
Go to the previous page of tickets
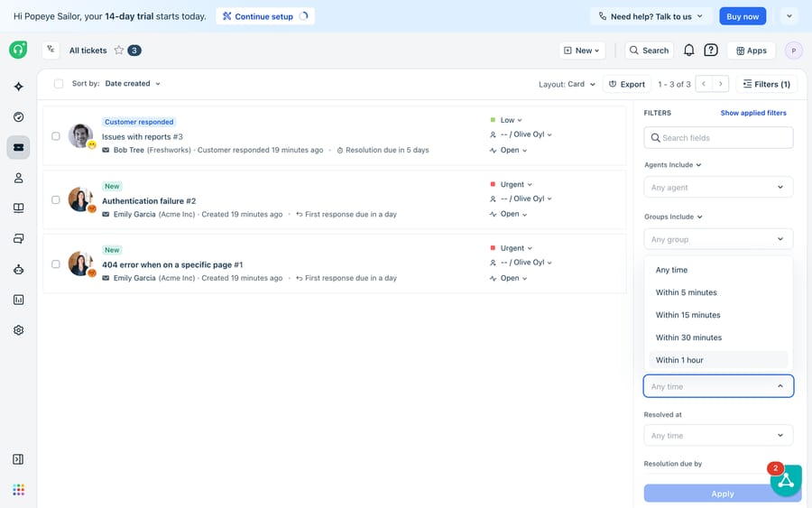[704, 84]
